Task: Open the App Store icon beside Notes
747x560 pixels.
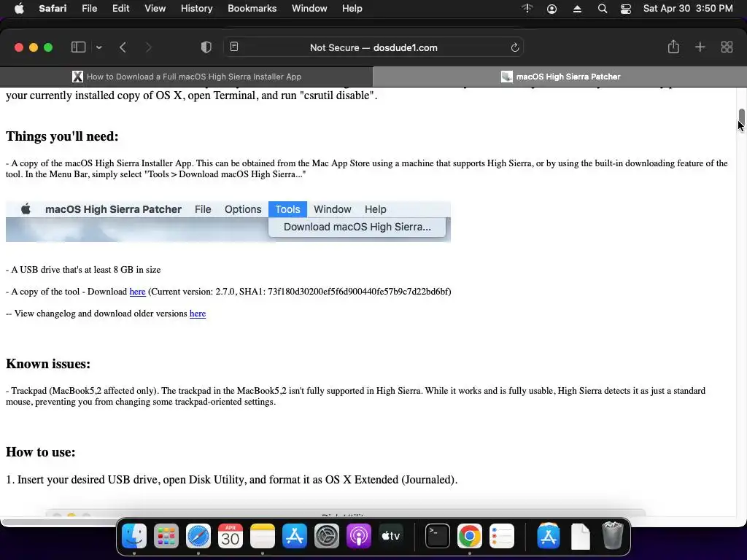Action: click(295, 536)
